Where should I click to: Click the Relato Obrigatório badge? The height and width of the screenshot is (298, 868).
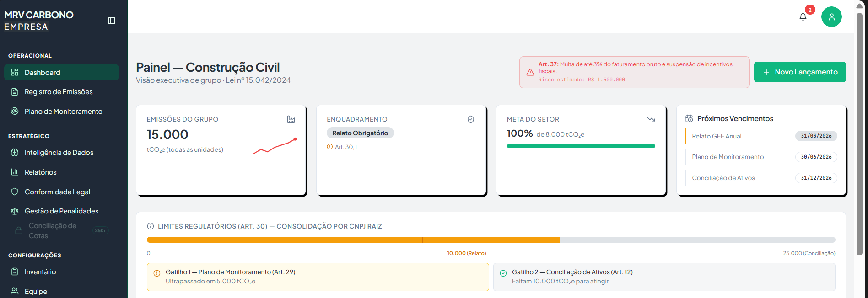point(360,133)
